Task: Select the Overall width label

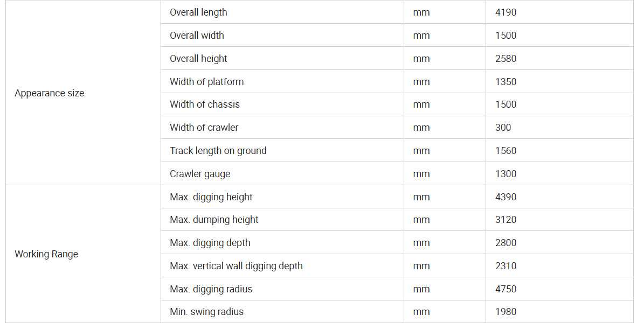Action: pyautogui.click(x=197, y=36)
